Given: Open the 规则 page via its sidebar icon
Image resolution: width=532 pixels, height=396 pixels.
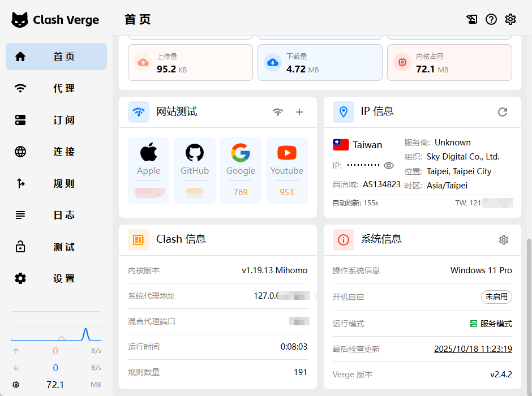Looking at the screenshot, I should [20, 183].
